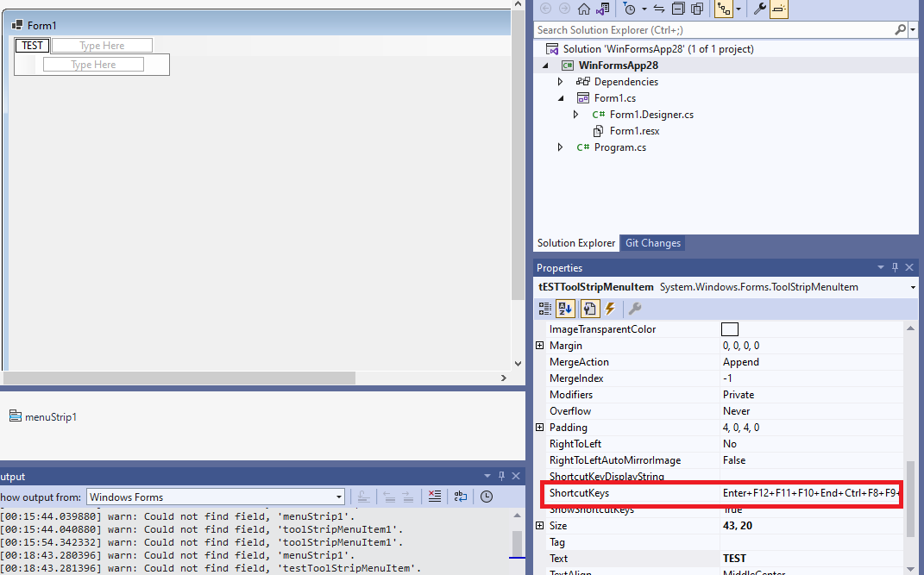
Task: Open the Home page via toolbar icon
Action: [582, 9]
